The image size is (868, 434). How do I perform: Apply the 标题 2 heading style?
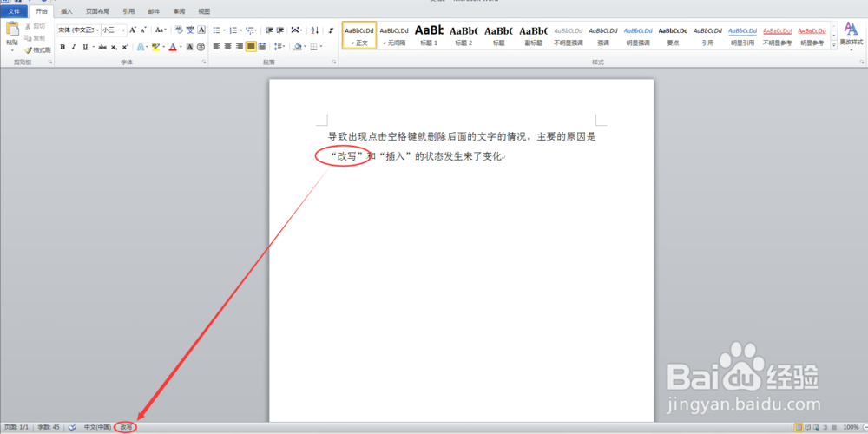click(464, 36)
